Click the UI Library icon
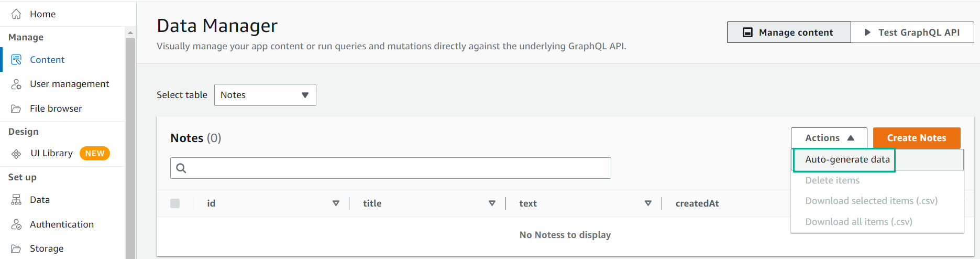Viewport: 980px width, 259px height. pyautogui.click(x=16, y=154)
